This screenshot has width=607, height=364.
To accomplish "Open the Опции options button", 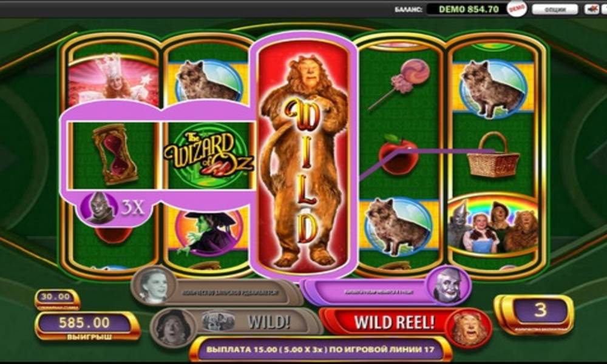I will point(555,9).
